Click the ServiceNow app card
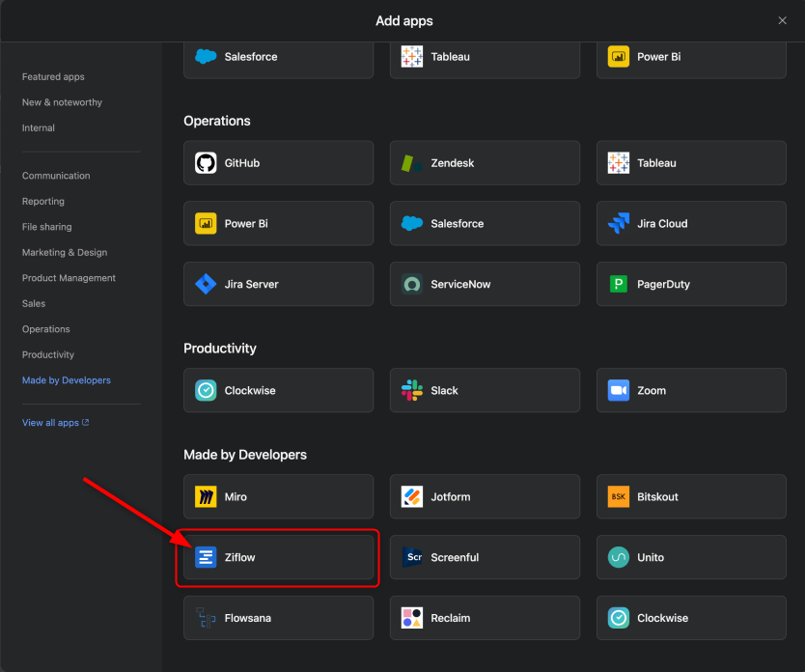 [485, 284]
